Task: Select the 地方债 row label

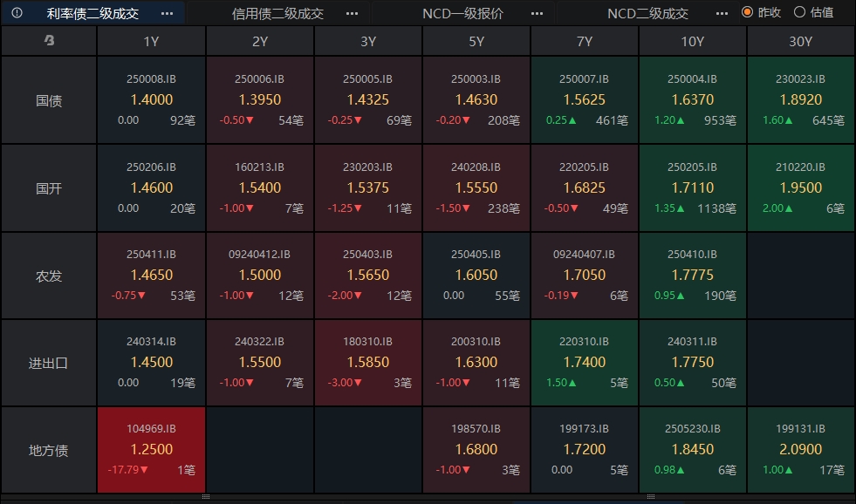Action: point(49,450)
